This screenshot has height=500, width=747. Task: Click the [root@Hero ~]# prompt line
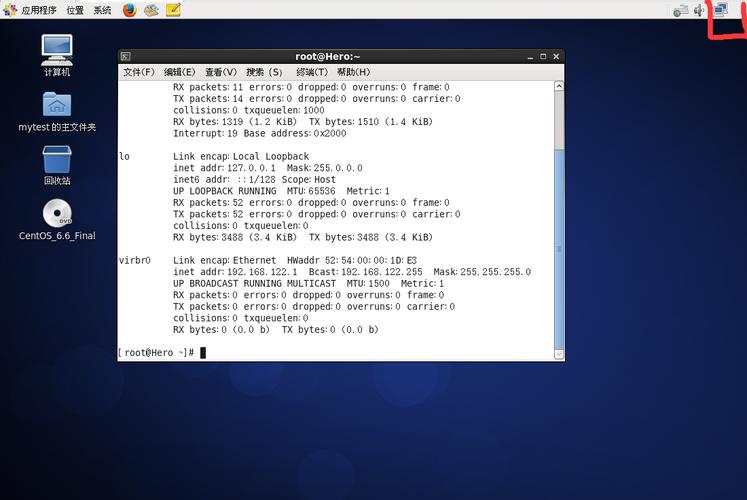(156, 352)
